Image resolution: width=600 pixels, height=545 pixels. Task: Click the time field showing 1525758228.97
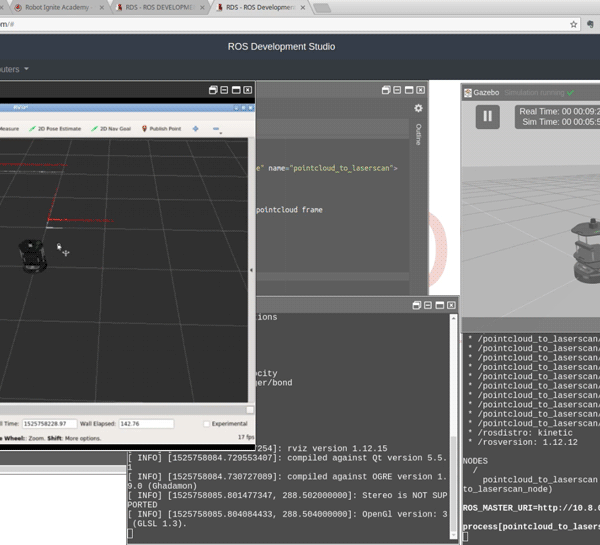click(x=49, y=424)
